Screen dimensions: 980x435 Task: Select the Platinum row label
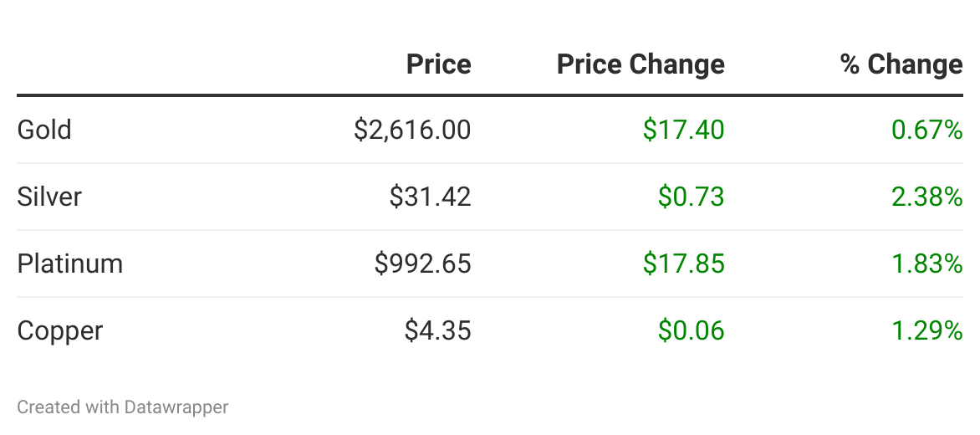70,264
